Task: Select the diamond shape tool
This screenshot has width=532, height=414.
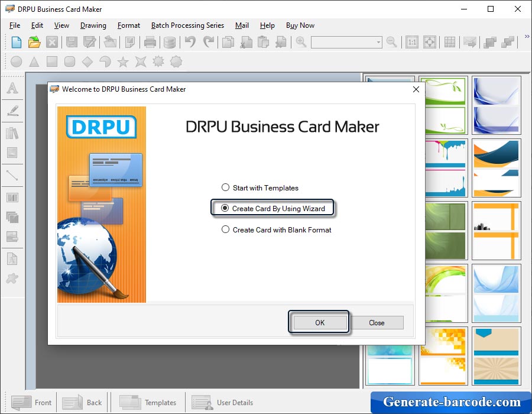Action: [87, 62]
